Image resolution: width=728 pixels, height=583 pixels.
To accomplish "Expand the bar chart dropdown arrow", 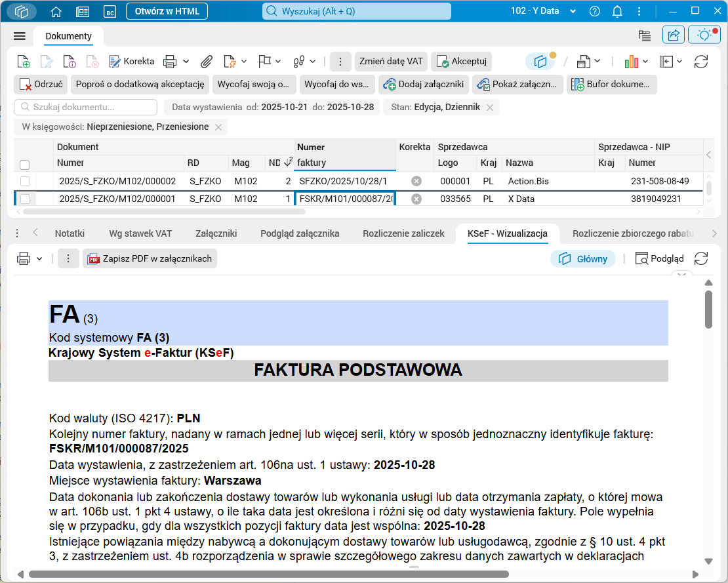I will point(645,61).
